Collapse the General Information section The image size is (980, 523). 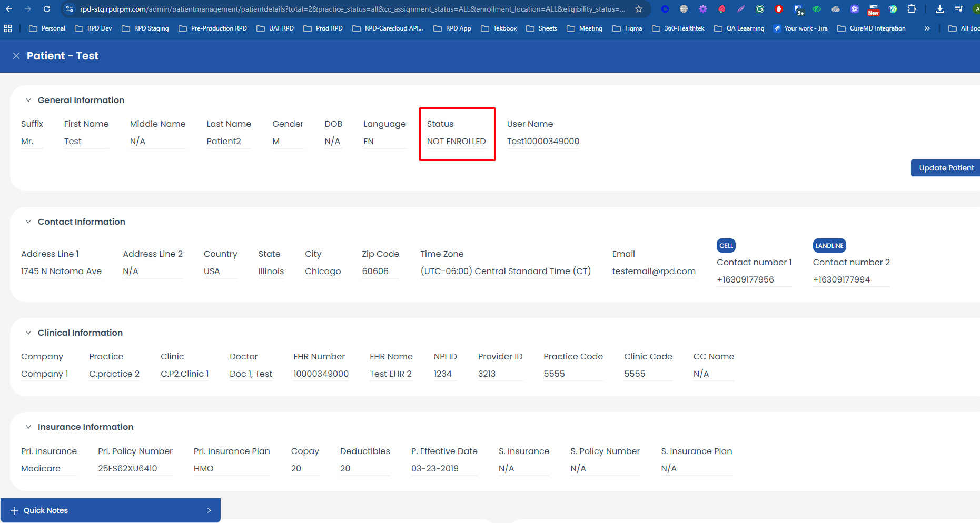28,100
